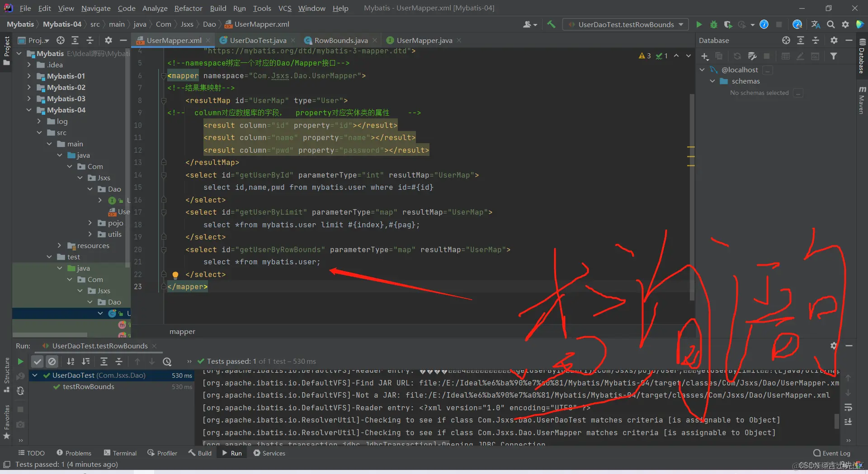The height and width of the screenshot is (474, 868).
Task: Open Project panel options gear
Action: pyautogui.click(x=108, y=40)
